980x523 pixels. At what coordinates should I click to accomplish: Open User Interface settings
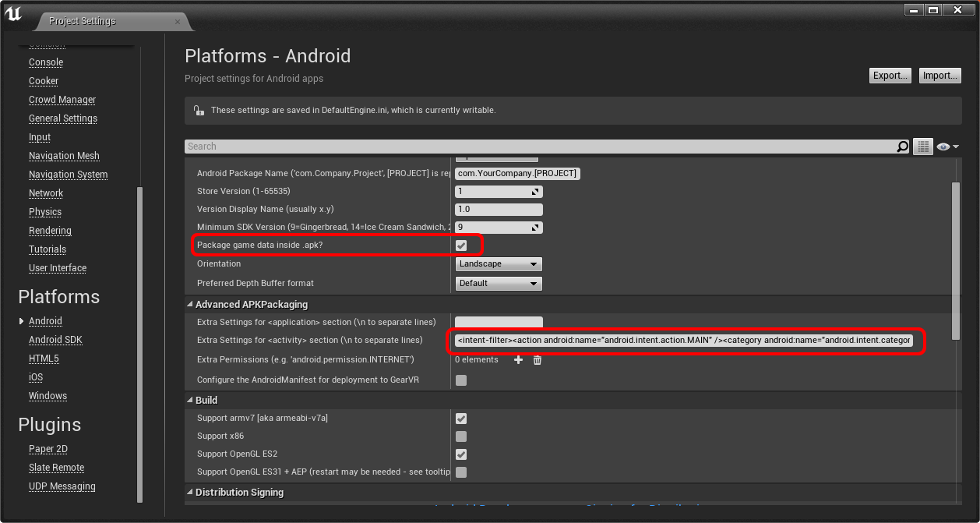58,268
